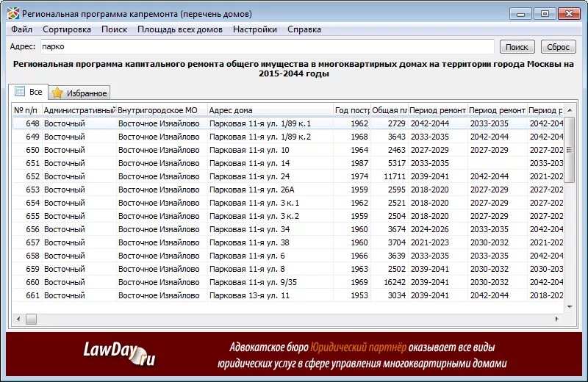Click the Год постр column header
Screen dimensions: 588x382
pos(352,110)
